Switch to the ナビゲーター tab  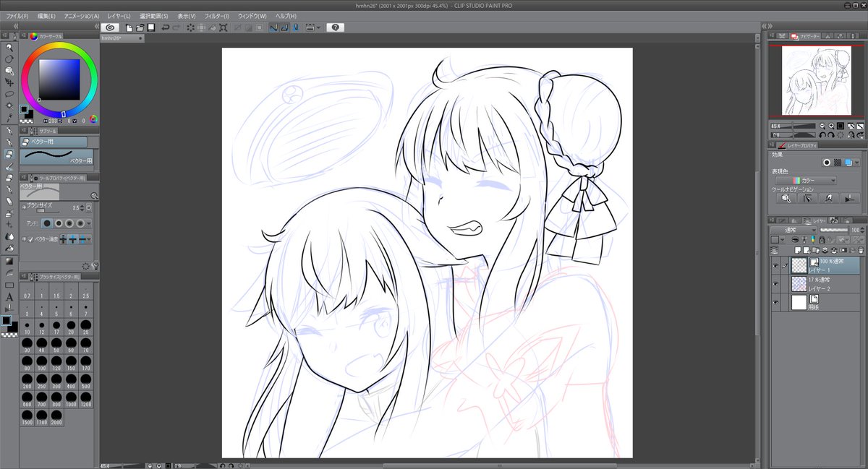click(x=805, y=35)
